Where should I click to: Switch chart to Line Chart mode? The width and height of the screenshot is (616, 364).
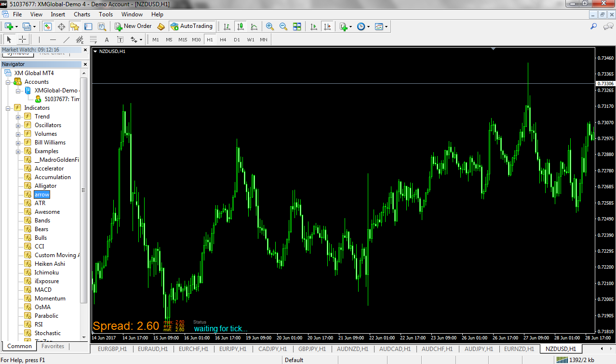(254, 26)
